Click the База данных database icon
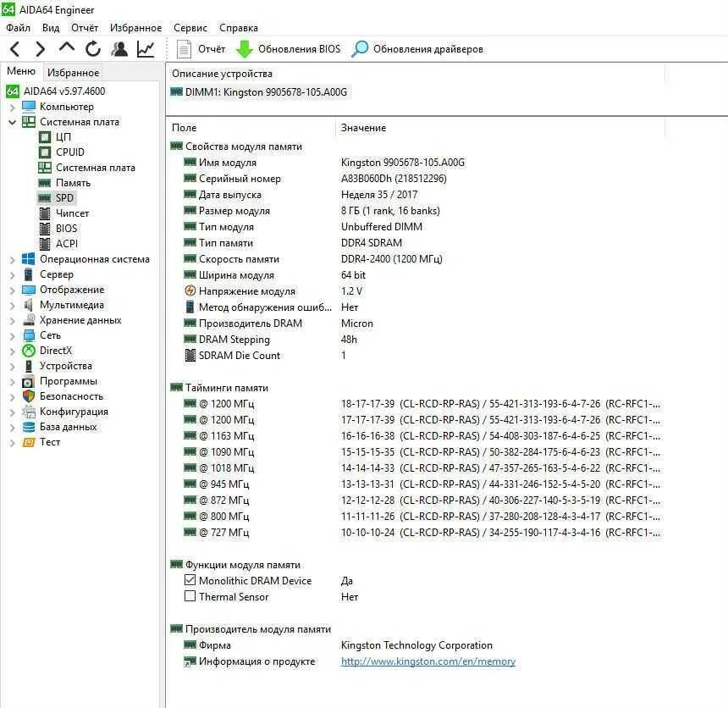The image size is (728, 708). [29, 427]
